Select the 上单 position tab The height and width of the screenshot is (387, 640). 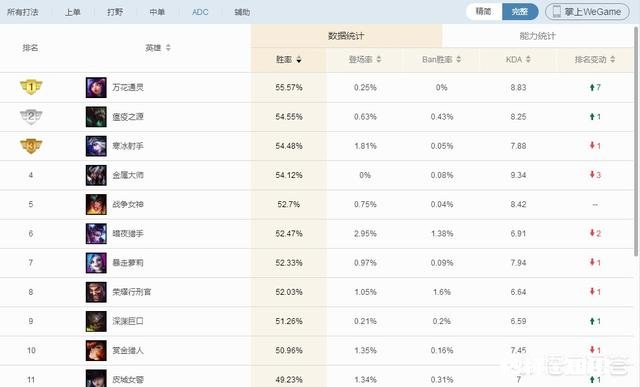[73, 12]
